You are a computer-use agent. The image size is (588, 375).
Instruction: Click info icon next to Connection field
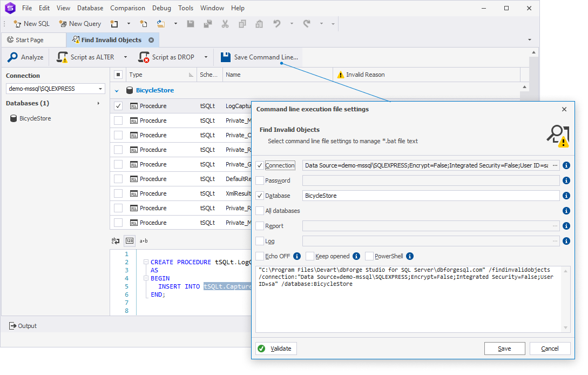click(566, 165)
